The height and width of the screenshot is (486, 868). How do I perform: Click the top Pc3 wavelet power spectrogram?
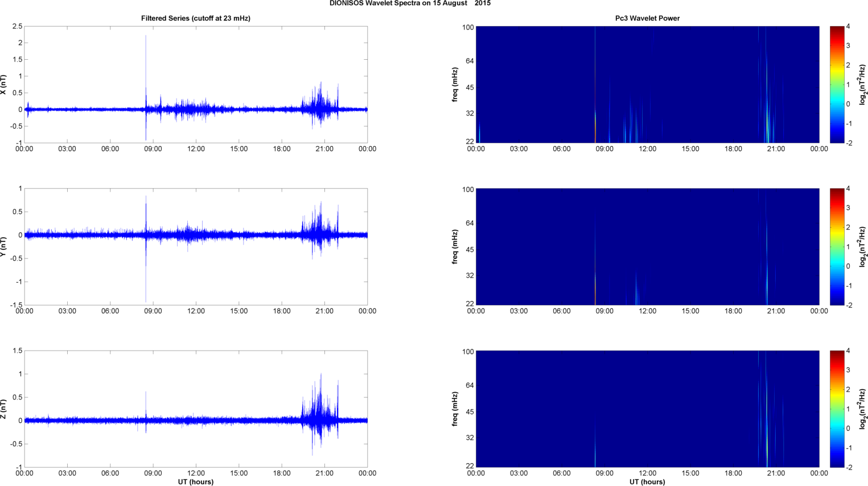(647, 84)
